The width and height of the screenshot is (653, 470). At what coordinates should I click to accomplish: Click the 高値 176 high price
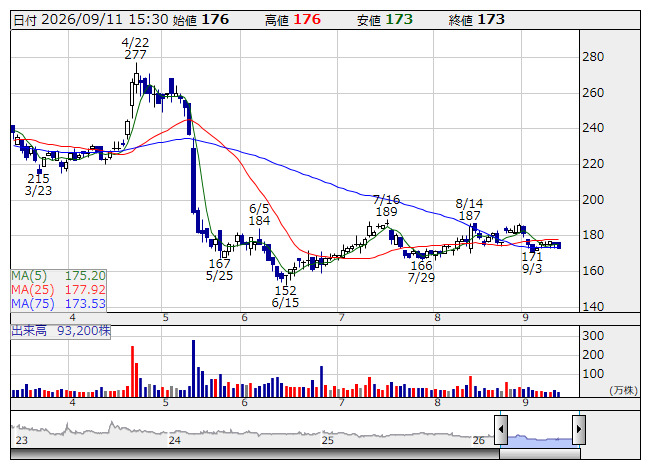[x=293, y=20]
